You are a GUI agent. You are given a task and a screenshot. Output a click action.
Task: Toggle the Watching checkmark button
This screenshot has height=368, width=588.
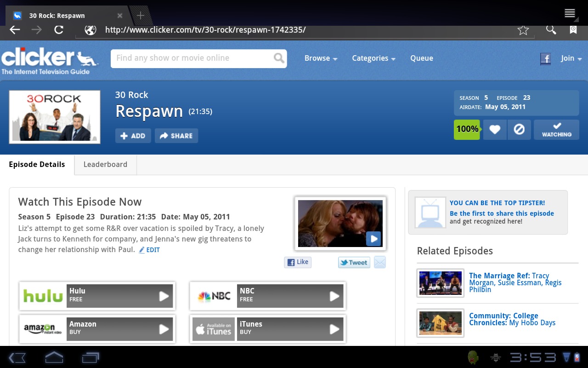pyautogui.click(x=556, y=130)
